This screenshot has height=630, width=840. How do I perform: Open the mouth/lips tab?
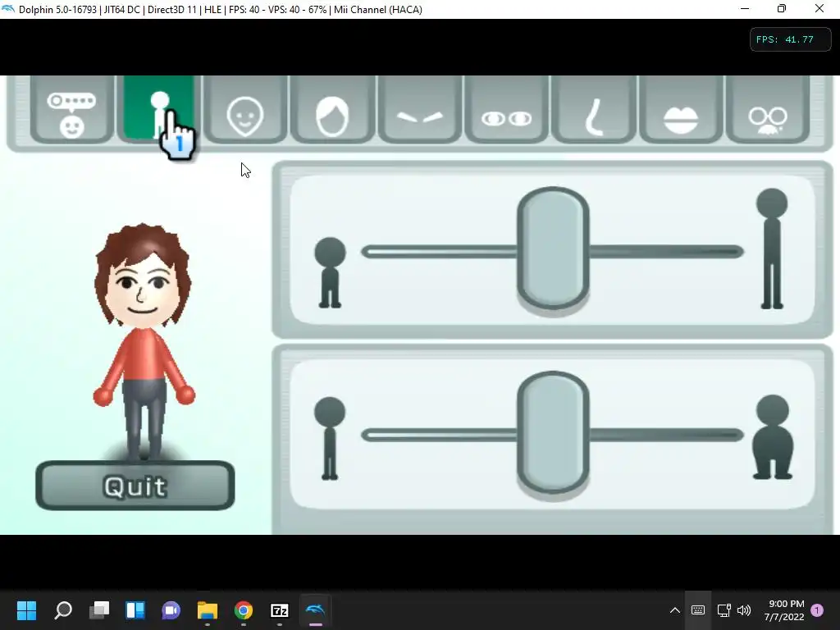click(681, 109)
